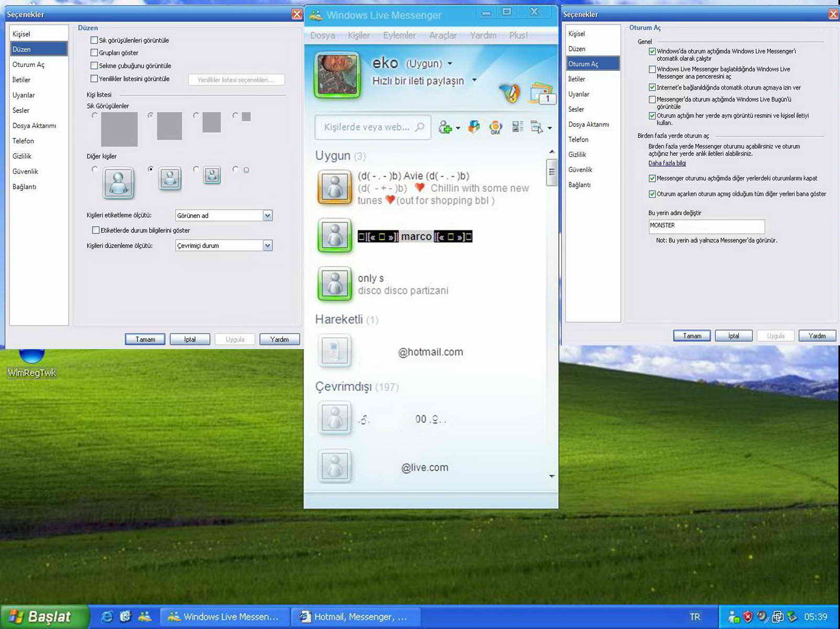
Task: Open status dropdown next to eko (Uygun)
Action: point(450,64)
